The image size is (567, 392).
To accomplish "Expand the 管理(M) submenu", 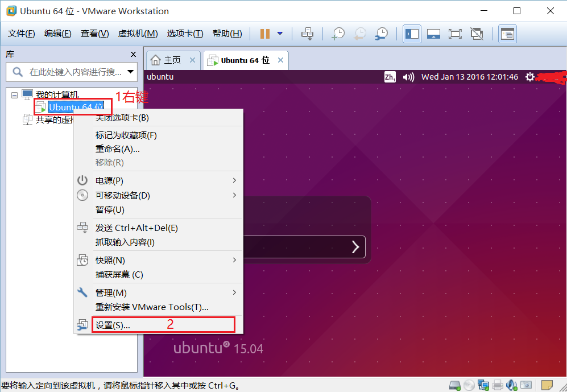I will tap(158, 292).
